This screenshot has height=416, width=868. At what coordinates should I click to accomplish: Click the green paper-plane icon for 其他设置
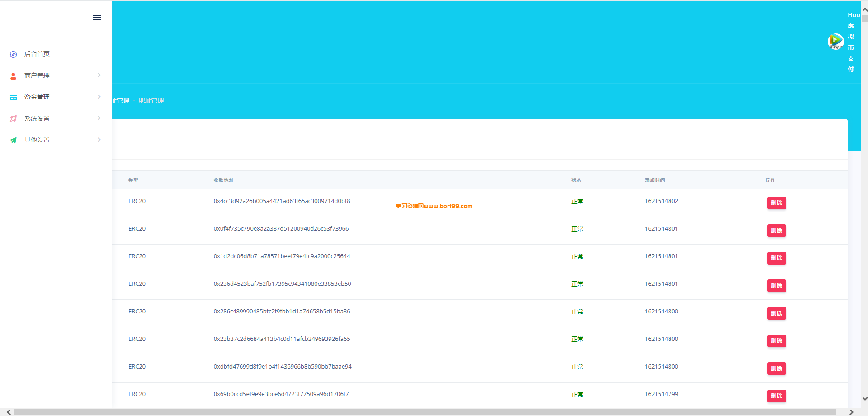coord(14,140)
